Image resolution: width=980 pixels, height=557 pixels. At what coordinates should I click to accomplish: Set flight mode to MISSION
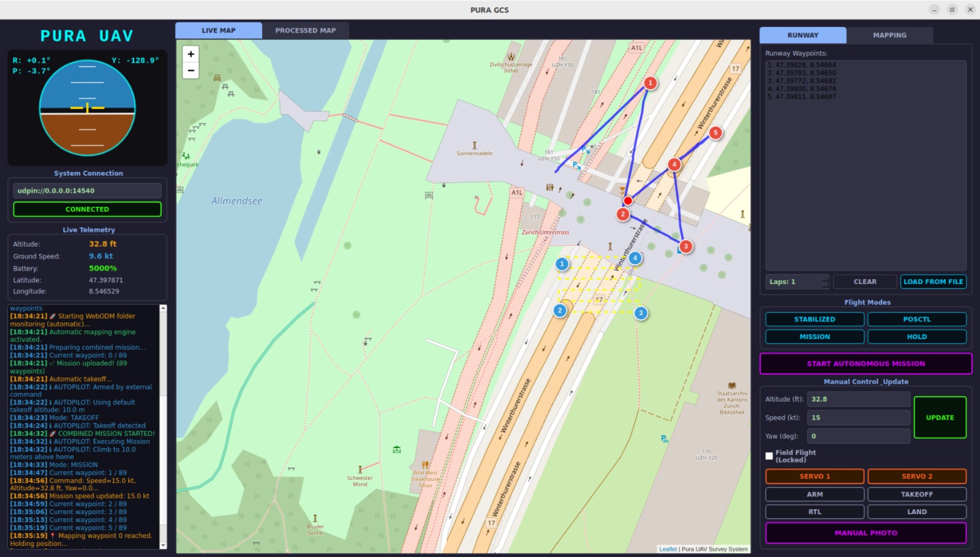(x=815, y=337)
